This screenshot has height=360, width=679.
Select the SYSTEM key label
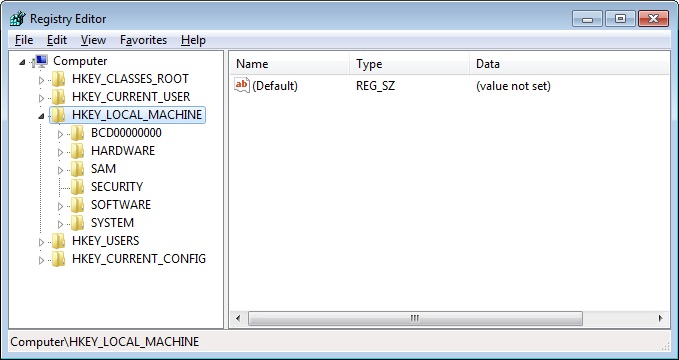(x=112, y=223)
